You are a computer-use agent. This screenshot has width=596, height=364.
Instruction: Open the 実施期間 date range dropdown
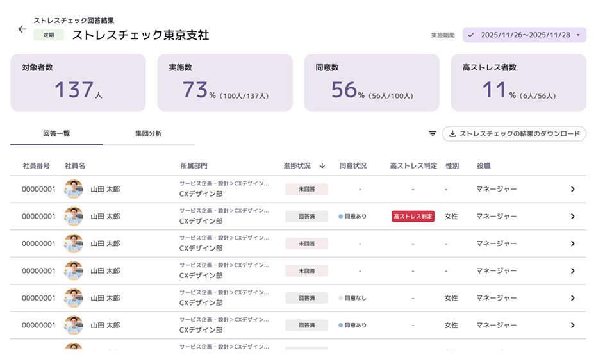524,35
